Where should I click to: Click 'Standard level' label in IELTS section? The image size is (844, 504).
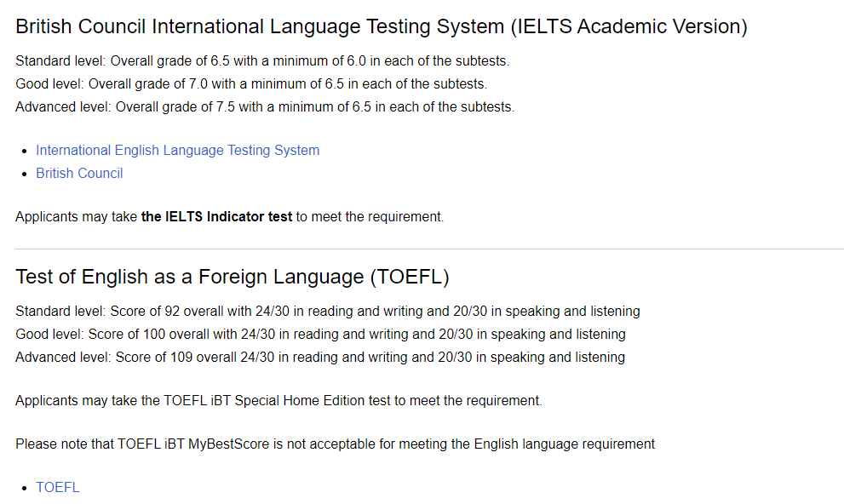(60, 60)
